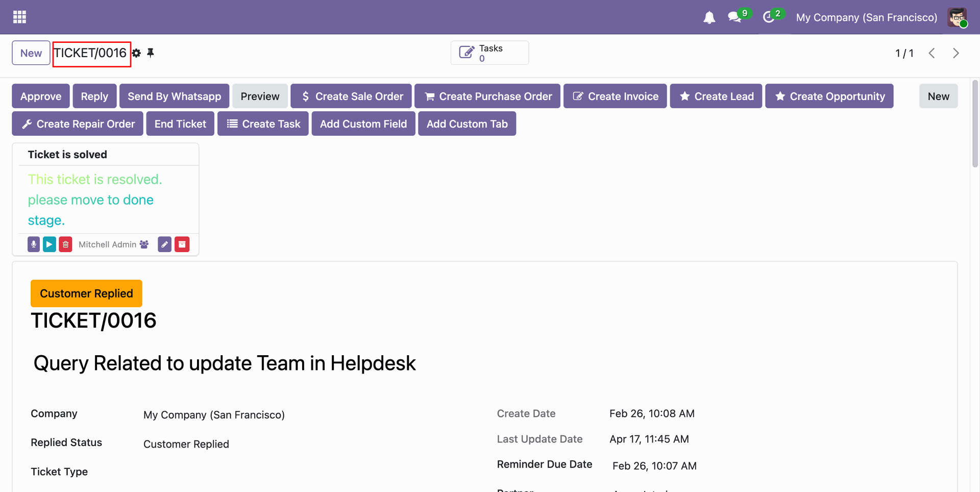Click the red trash icon in the note card

pos(65,244)
